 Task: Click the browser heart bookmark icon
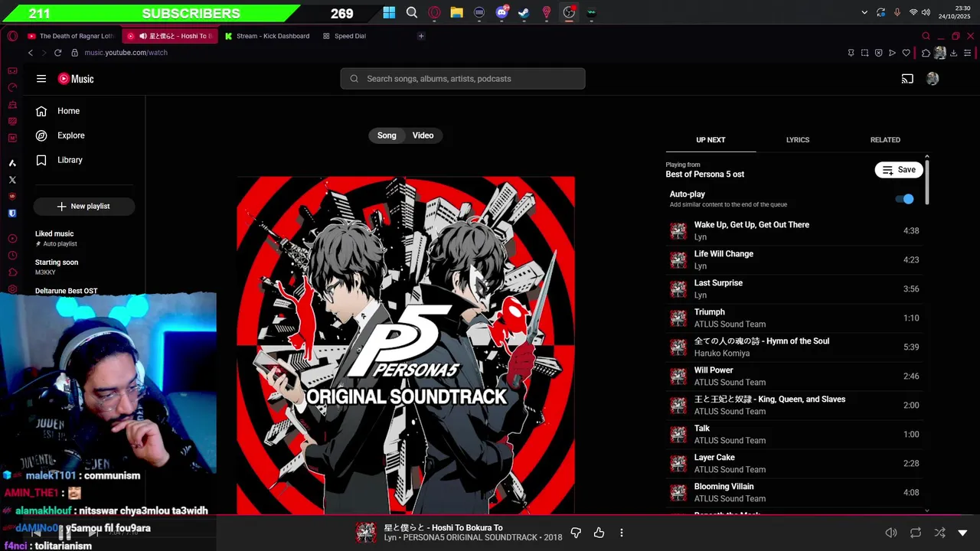point(906,53)
